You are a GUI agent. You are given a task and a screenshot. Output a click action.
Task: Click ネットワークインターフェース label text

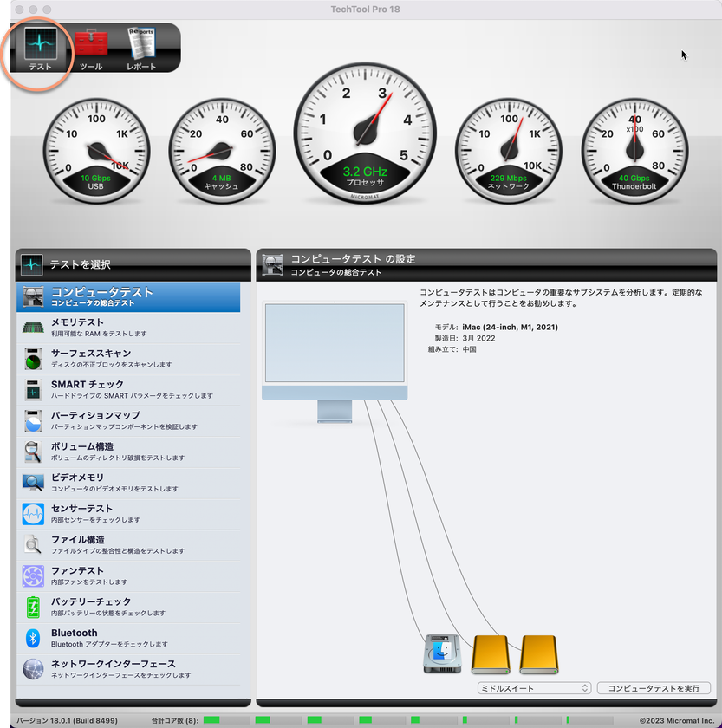click(114, 664)
